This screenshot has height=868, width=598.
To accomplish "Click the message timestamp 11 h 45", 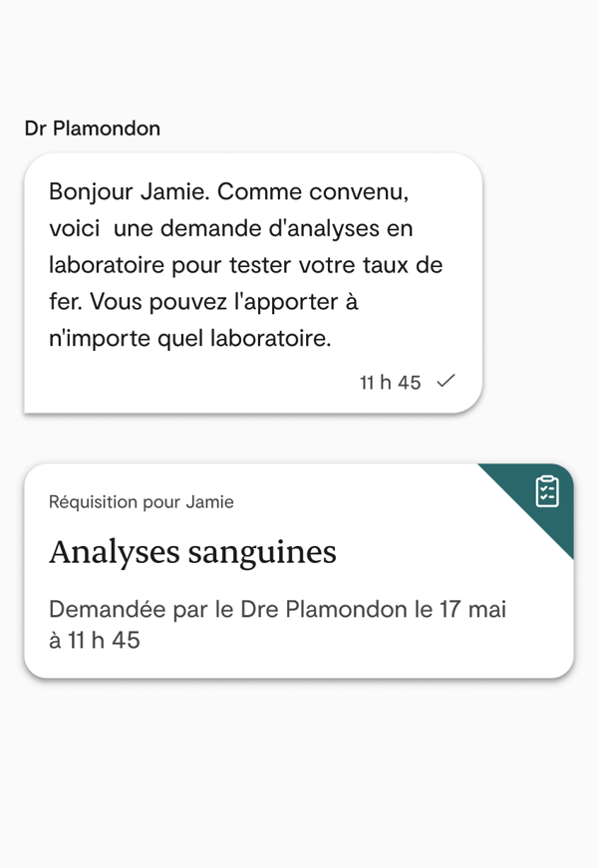I will coord(390,383).
